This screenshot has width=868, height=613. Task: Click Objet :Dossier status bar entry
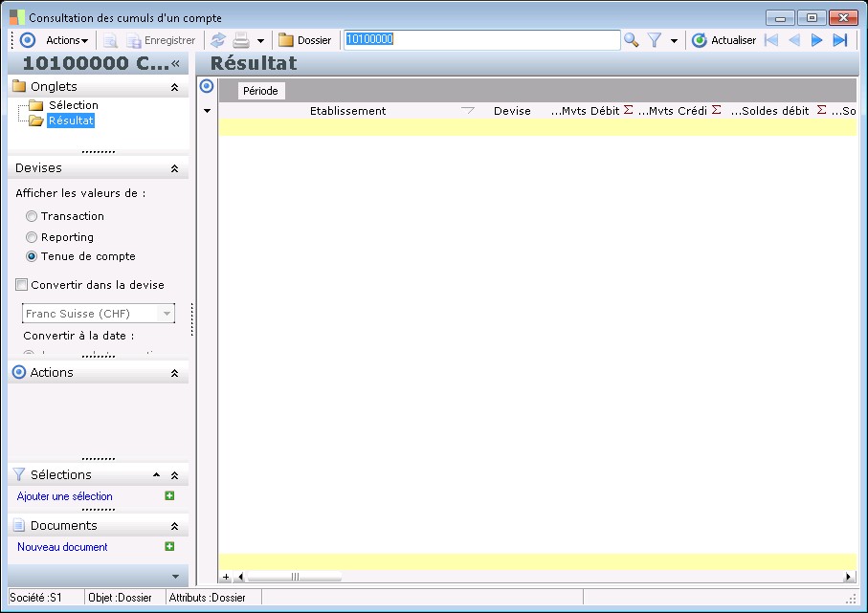point(121,598)
